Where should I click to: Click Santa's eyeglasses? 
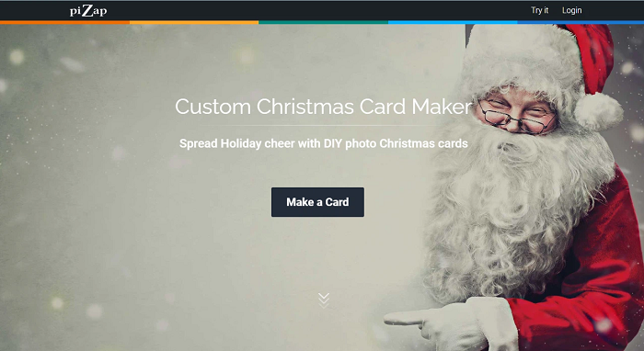(517, 117)
